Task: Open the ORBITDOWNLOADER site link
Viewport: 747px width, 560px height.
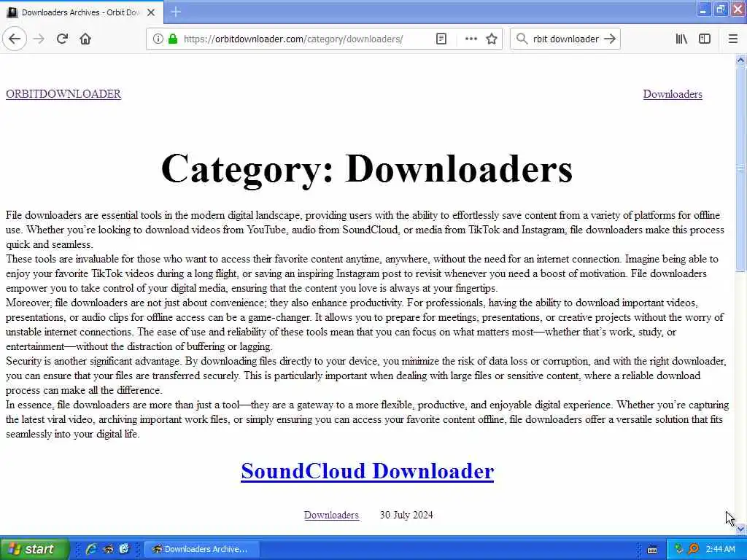Action: pos(63,94)
